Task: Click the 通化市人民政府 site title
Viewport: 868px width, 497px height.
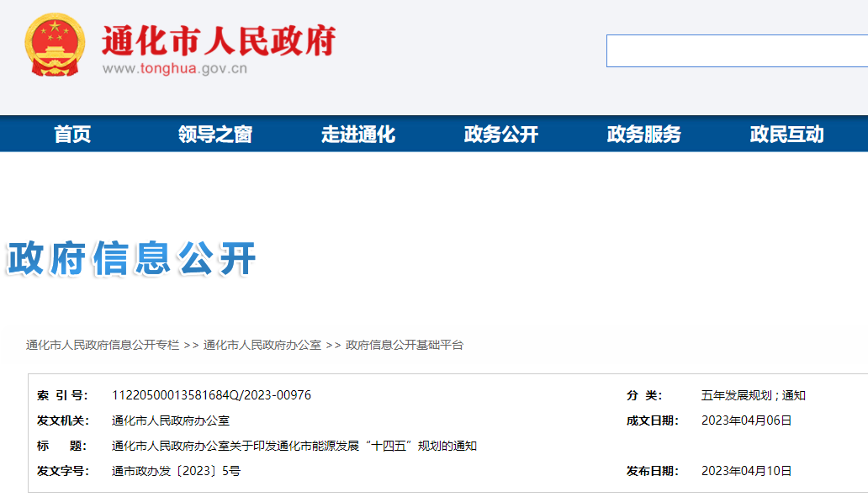Action: click(x=219, y=40)
